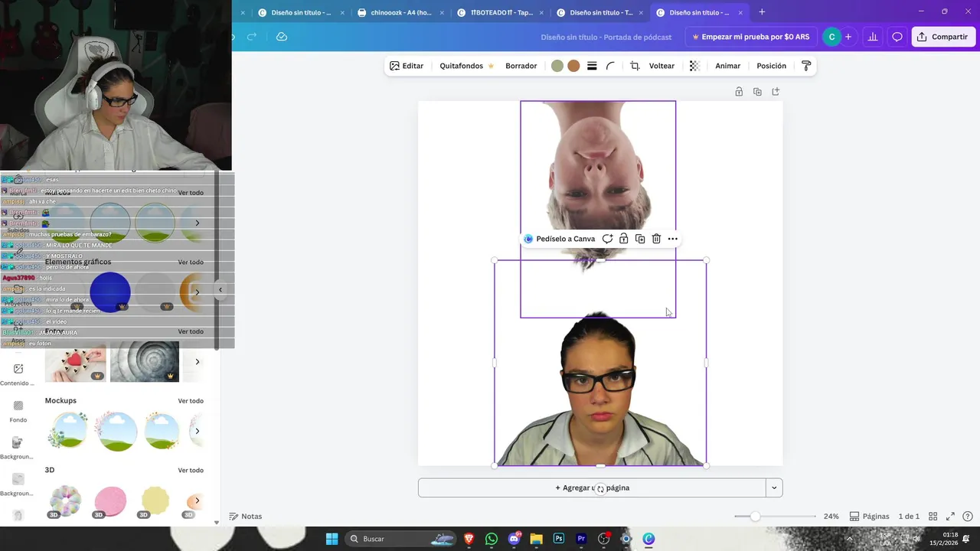Open the Quitafondos background remover
Image resolution: width=980 pixels, height=551 pixels.
[466, 66]
